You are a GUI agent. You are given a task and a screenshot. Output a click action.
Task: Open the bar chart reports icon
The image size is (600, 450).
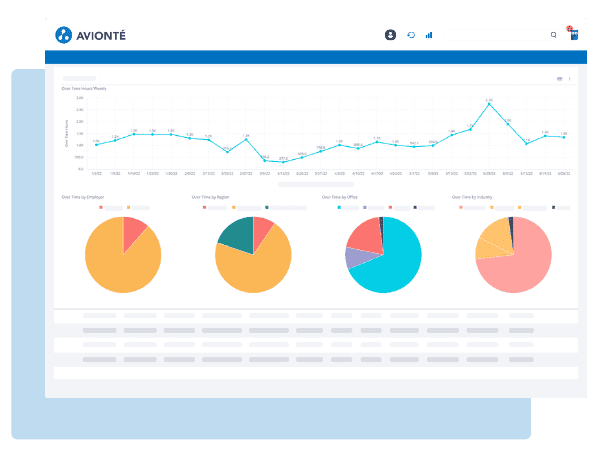429,35
